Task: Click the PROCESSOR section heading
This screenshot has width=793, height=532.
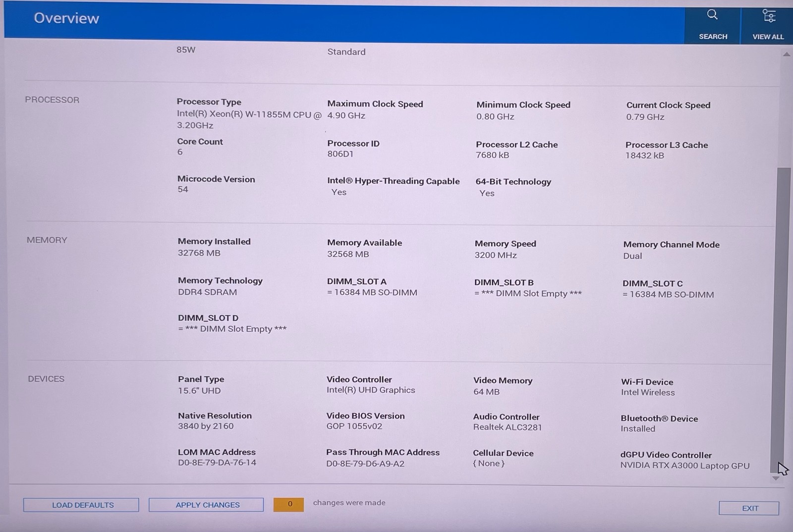Action: (52, 100)
